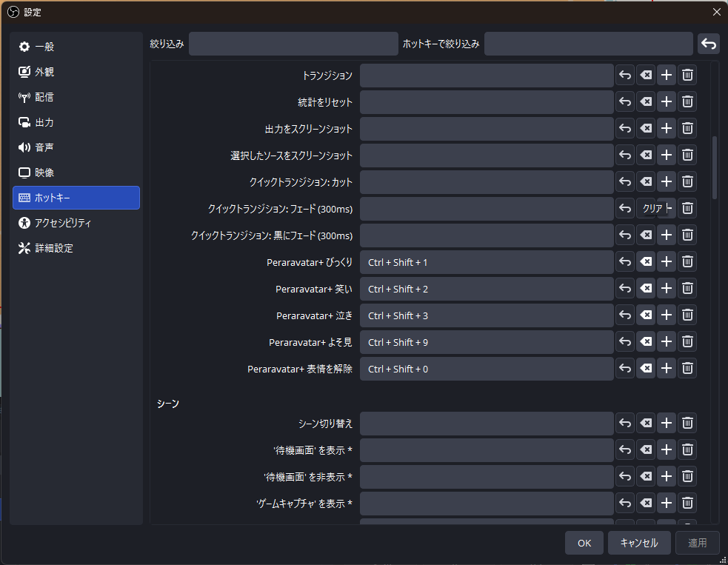Delete Peraravatar+ 泣き hotkey row

687,315
